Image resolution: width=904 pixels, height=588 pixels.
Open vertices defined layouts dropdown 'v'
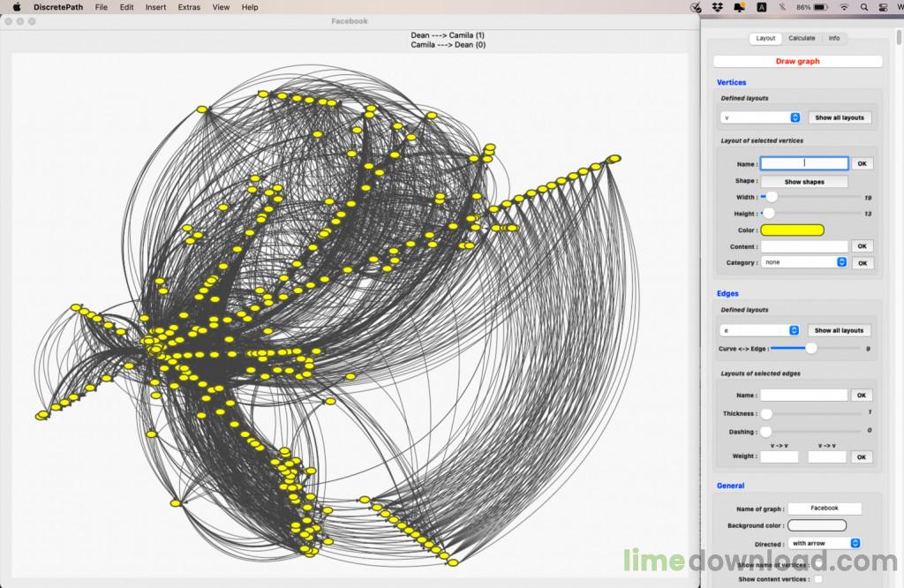(760, 117)
